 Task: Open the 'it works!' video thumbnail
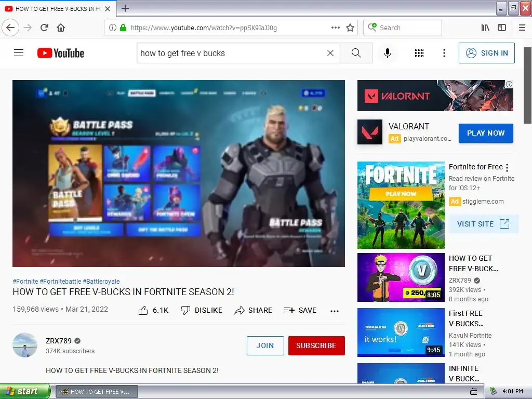coord(401,332)
